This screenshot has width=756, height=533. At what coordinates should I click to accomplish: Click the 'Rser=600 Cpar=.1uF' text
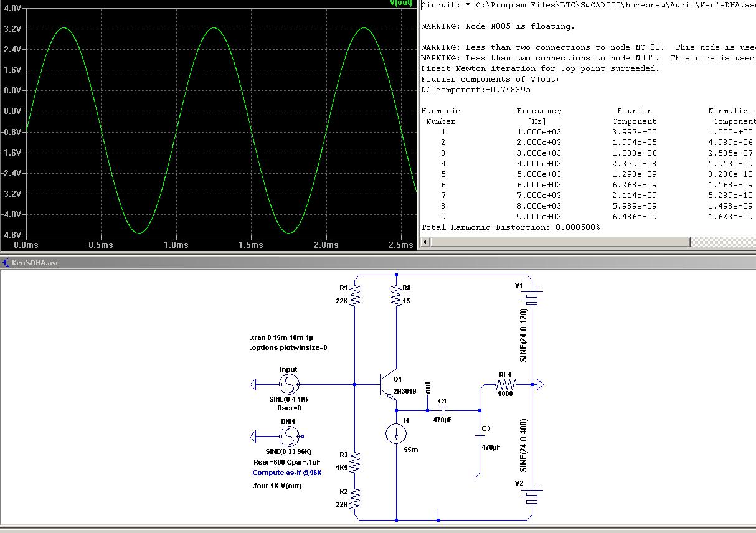tap(287, 462)
